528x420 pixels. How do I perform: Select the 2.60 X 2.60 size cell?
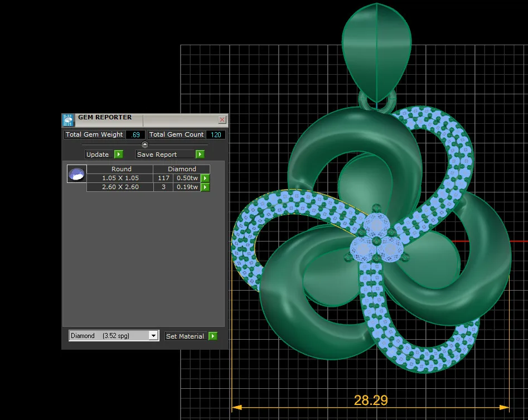pyautogui.click(x=120, y=187)
